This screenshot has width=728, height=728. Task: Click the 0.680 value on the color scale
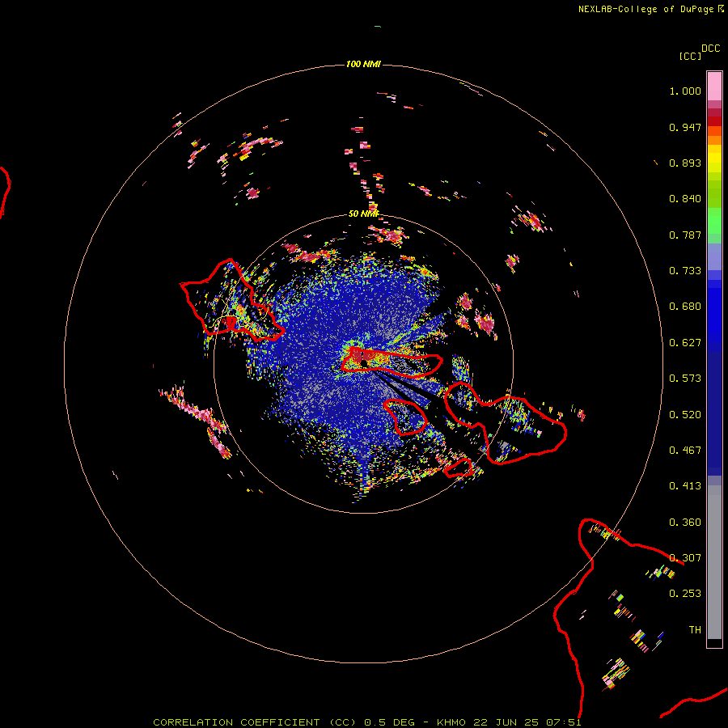click(685, 307)
